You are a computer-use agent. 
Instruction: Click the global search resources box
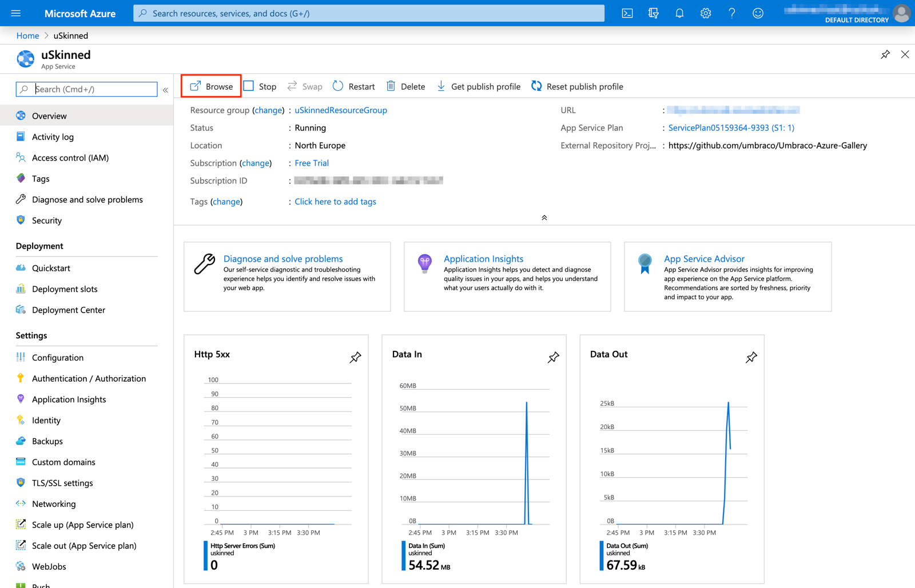pyautogui.click(x=369, y=13)
